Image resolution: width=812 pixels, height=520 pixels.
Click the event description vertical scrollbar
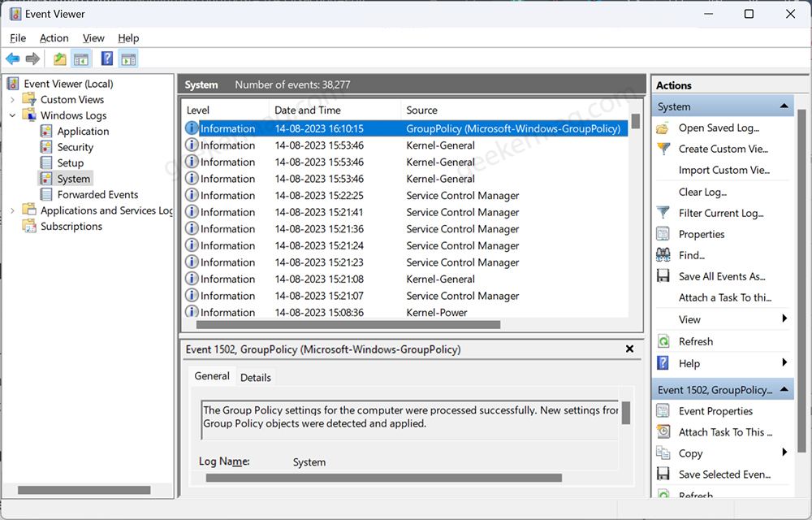click(625, 414)
